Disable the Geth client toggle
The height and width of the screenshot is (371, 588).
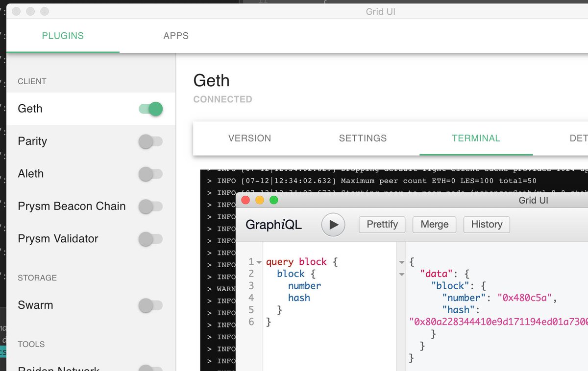click(151, 109)
